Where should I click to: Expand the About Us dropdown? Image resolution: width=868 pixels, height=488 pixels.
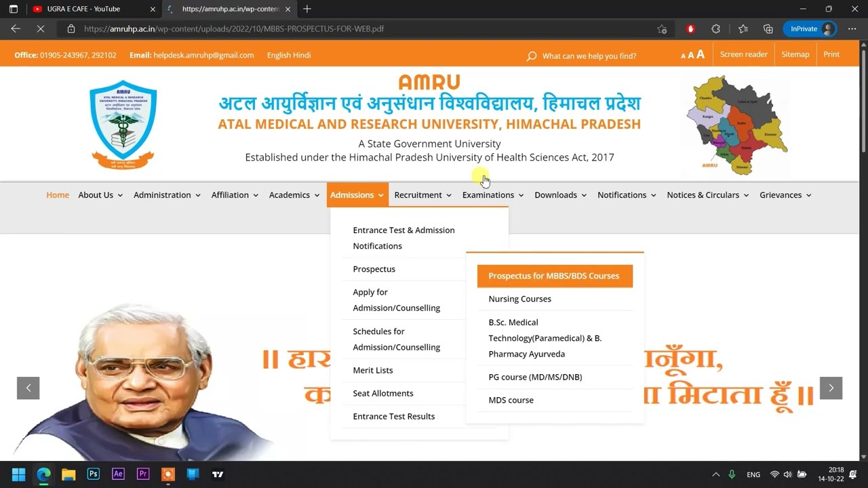pyautogui.click(x=100, y=195)
